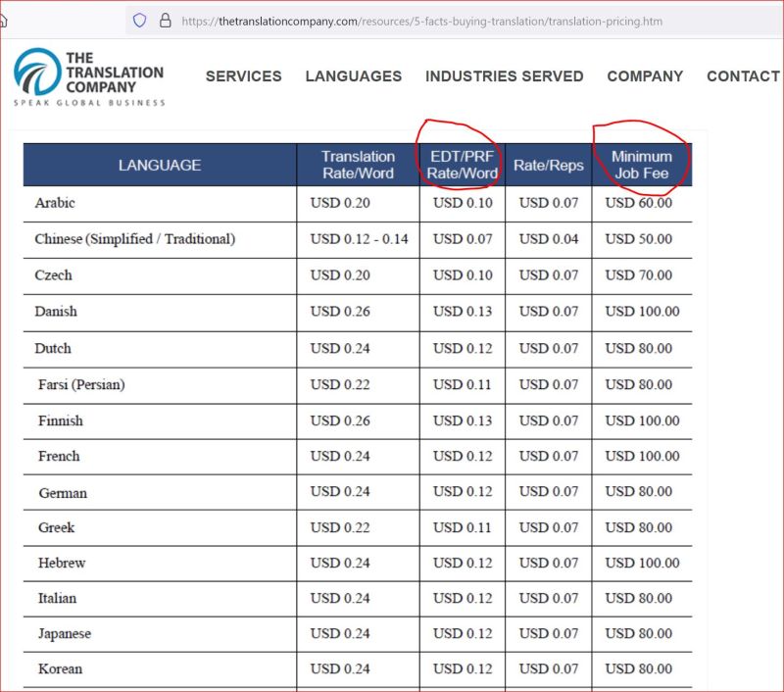The image size is (784, 692).
Task: Click the padlock site security icon
Action: pyautogui.click(x=165, y=21)
